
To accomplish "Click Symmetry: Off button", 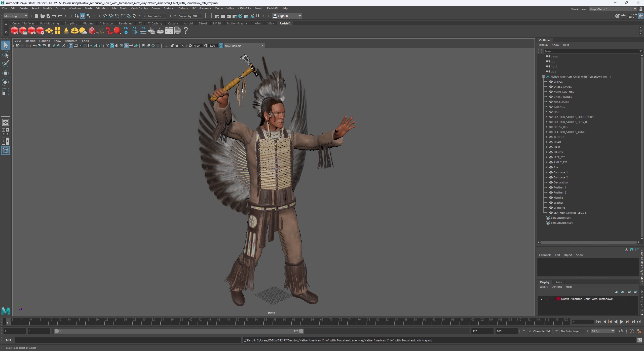I will pos(190,16).
